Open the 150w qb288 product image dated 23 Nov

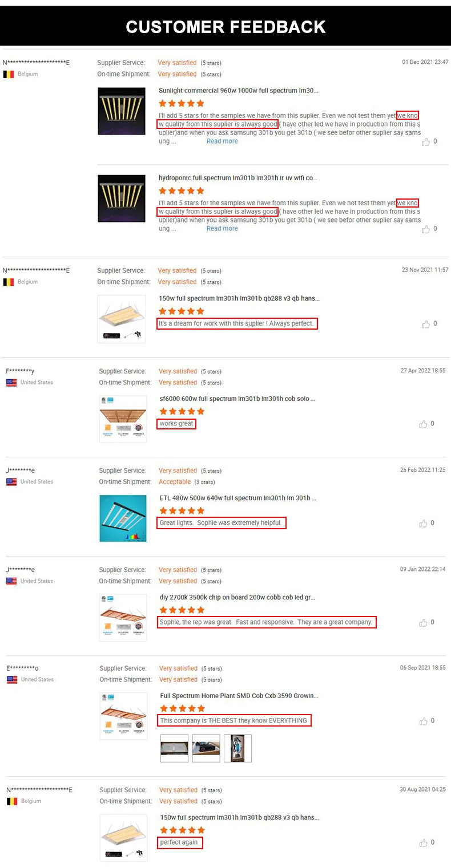click(122, 319)
